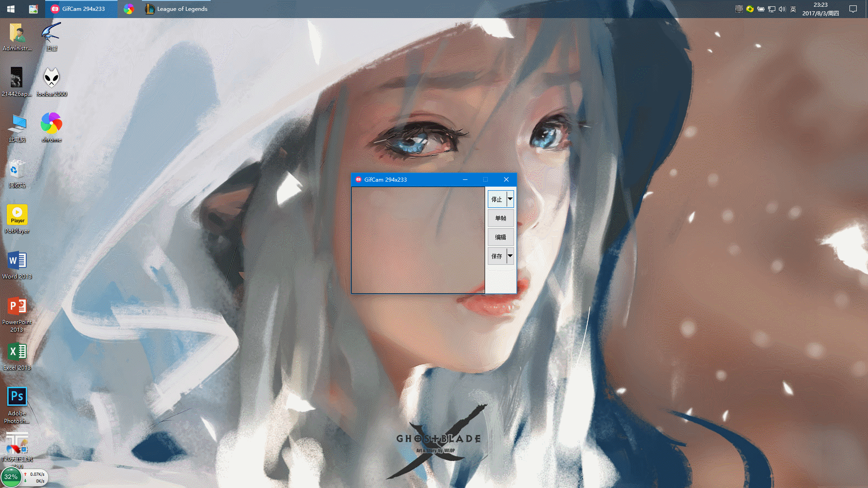This screenshot has height=488, width=868.
Task: Click the 保存 (Save) button
Action: tap(496, 256)
